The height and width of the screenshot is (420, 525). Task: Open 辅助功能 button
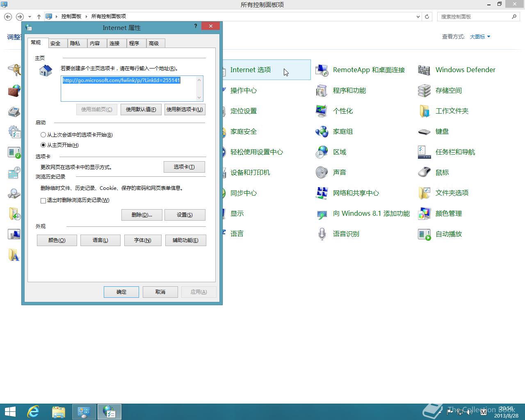tap(185, 240)
